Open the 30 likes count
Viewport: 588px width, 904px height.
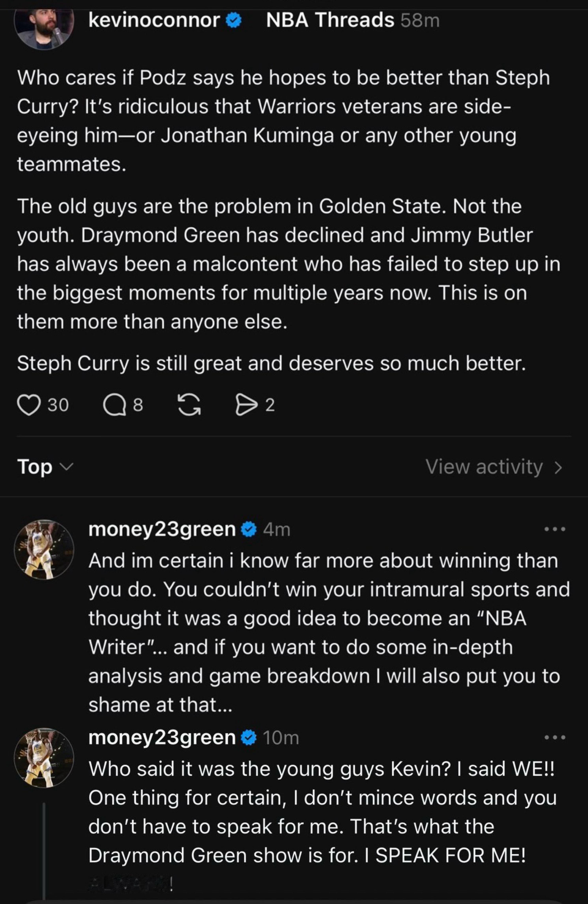(x=58, y=405)
